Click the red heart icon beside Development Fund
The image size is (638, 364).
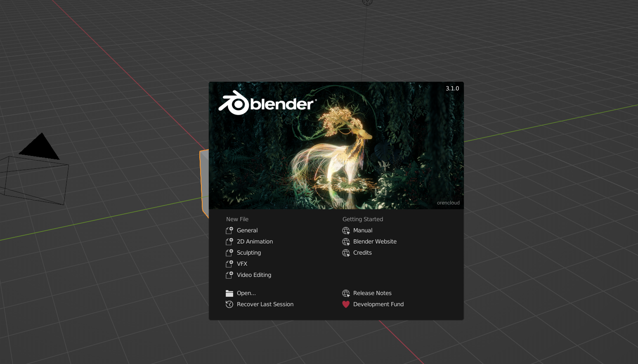coord(346,304)
